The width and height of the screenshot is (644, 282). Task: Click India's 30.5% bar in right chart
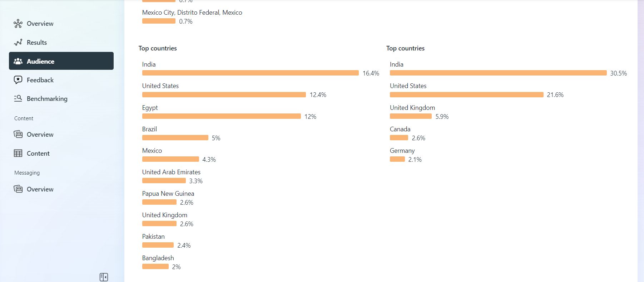pos(498,73)
